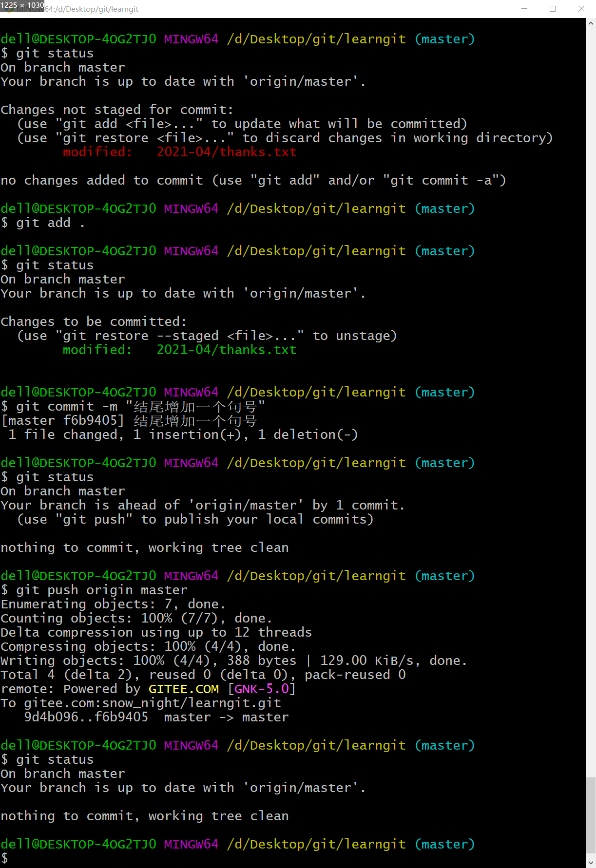Image resolution: width=596 pixels, height=868 pixels.
Task: Click the 'git push to publish' hint line
Action: tap(195, 519)
